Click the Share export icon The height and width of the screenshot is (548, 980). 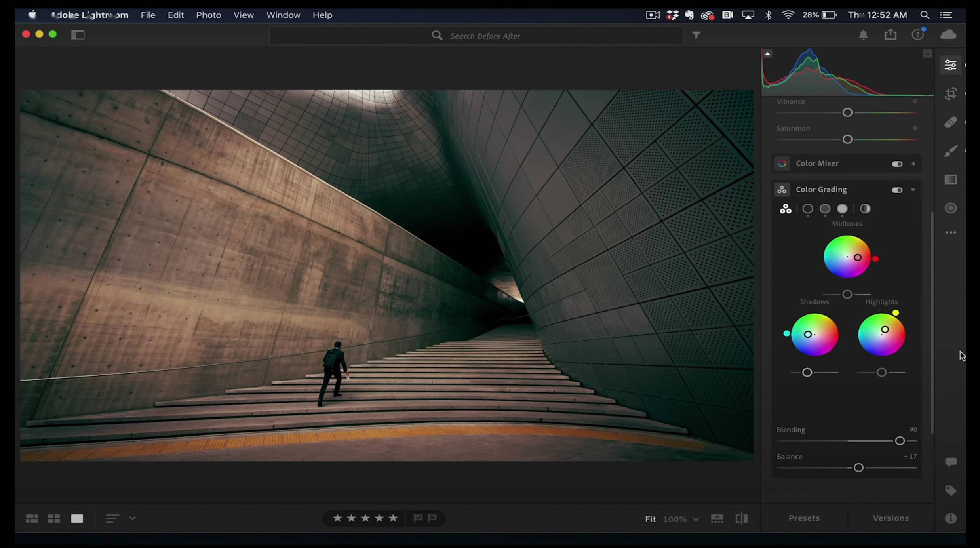pos(891,35)
